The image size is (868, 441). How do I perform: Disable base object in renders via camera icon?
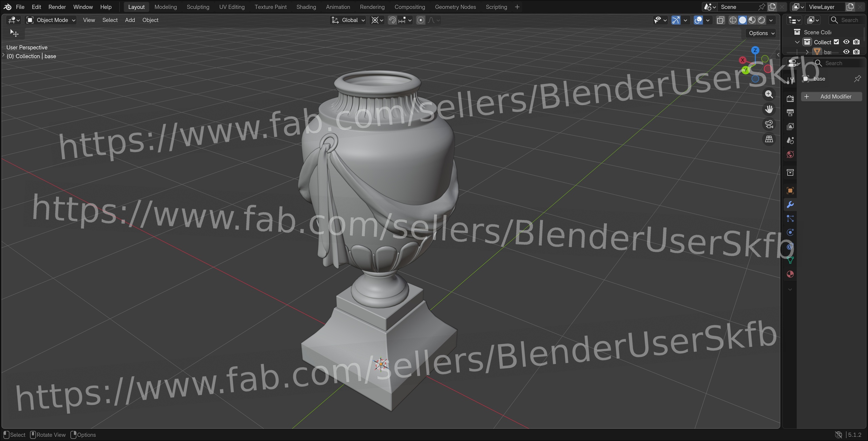tap(856, 52)
